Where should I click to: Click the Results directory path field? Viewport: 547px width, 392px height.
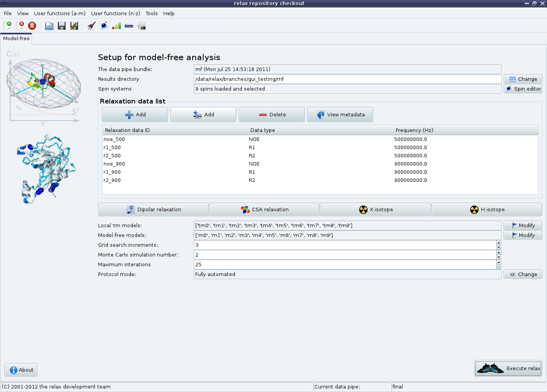point(347,79)
